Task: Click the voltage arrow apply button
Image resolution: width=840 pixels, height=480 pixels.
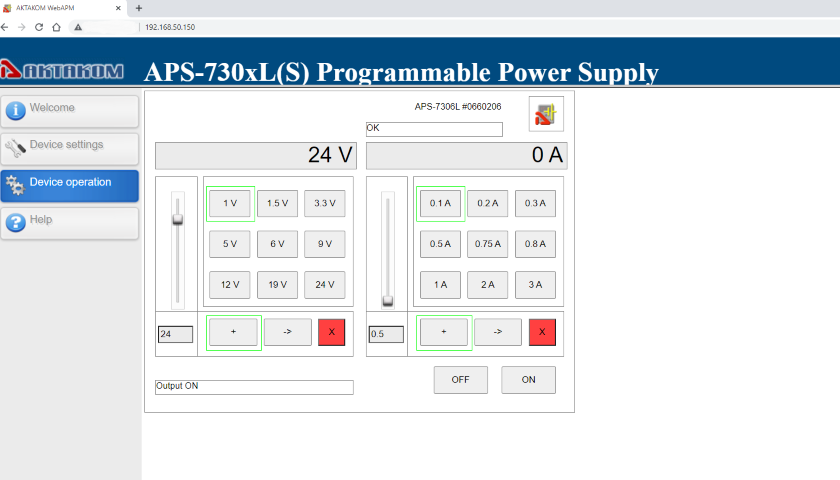Action: [288, 332]
